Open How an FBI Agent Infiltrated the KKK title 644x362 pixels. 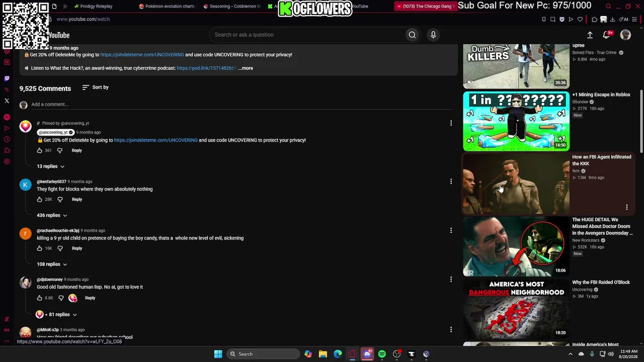click(602, 160)
